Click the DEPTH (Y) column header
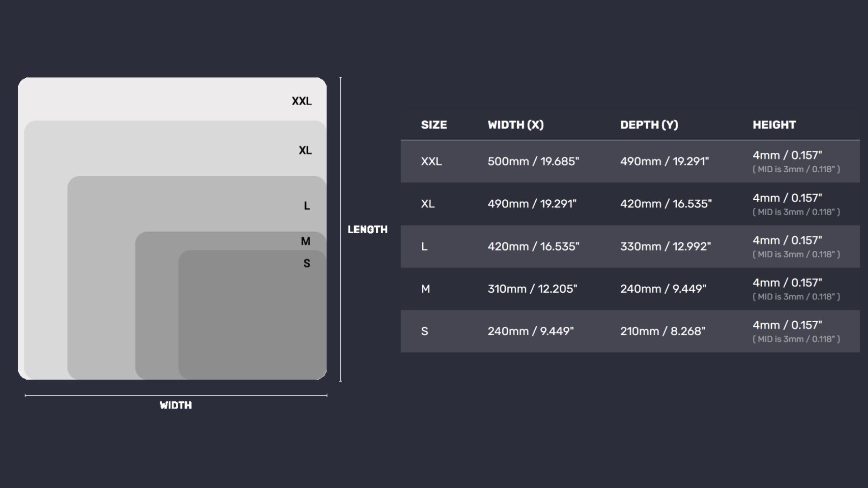868x488 pixels. pos(649,125)
